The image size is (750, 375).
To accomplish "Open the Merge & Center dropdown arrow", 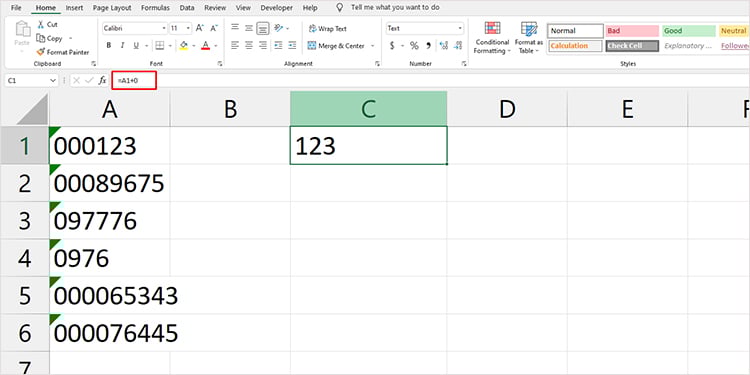I will [x=373, y=46].
